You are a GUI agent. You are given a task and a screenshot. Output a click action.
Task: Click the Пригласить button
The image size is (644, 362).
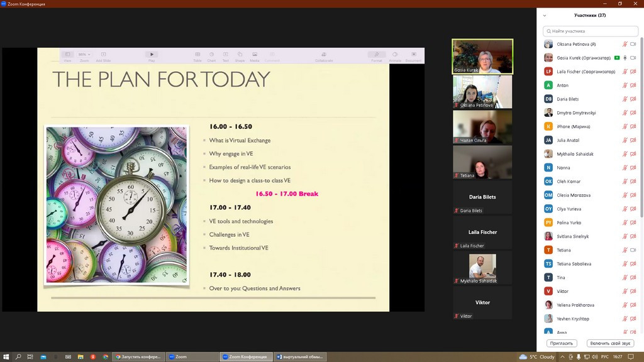click(561, 343)
